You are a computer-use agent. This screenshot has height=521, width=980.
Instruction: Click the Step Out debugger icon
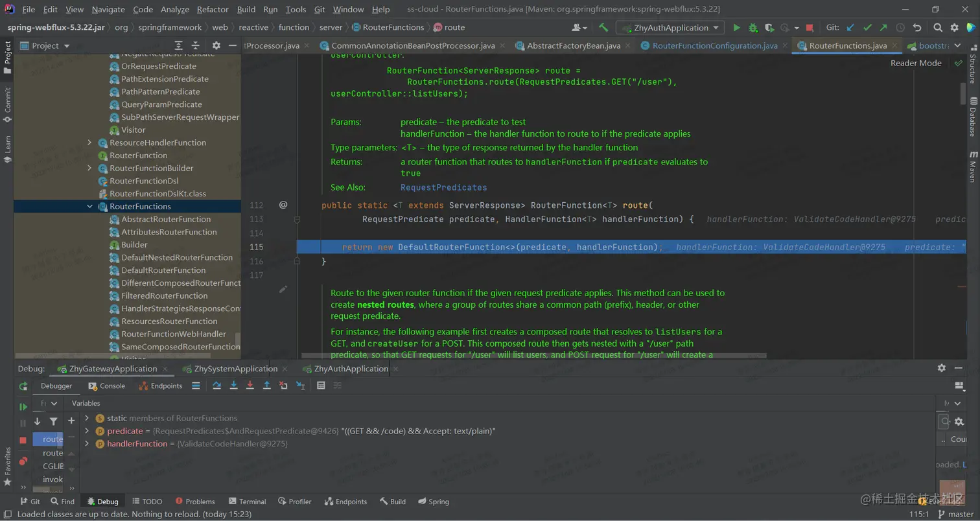[266, 386]
